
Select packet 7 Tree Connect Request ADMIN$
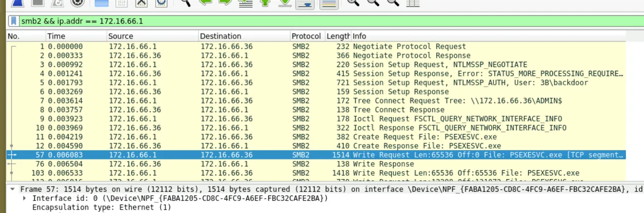316,101
